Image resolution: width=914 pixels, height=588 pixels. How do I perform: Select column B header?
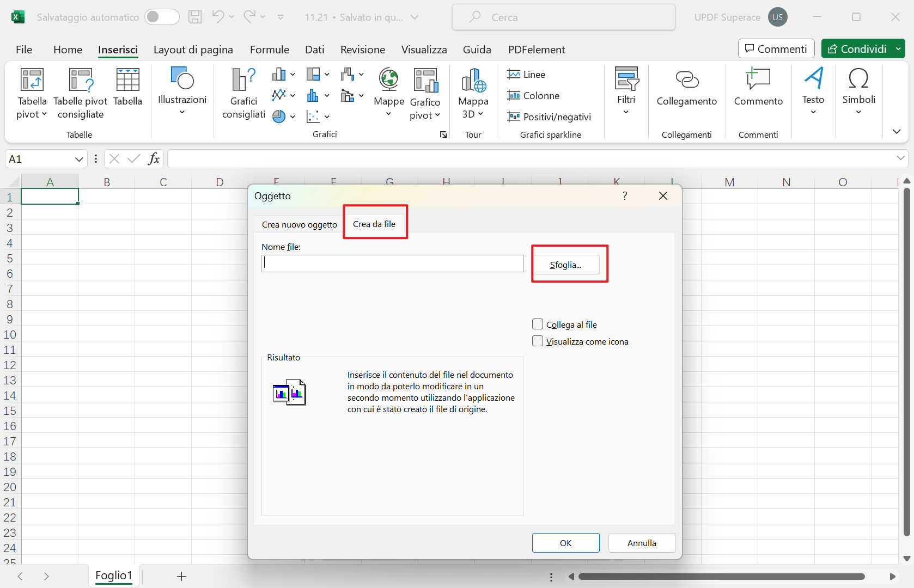click(x=107, y=182)
